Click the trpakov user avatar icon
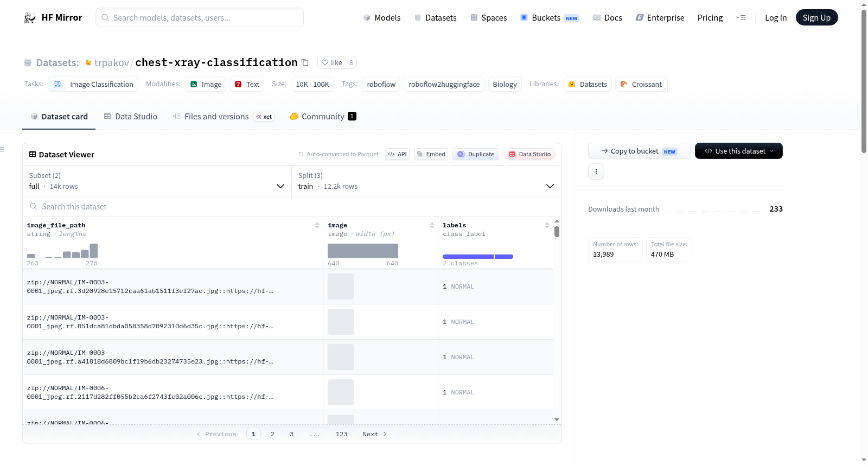The height and width of the screenshot is (465, 868). 88,62
